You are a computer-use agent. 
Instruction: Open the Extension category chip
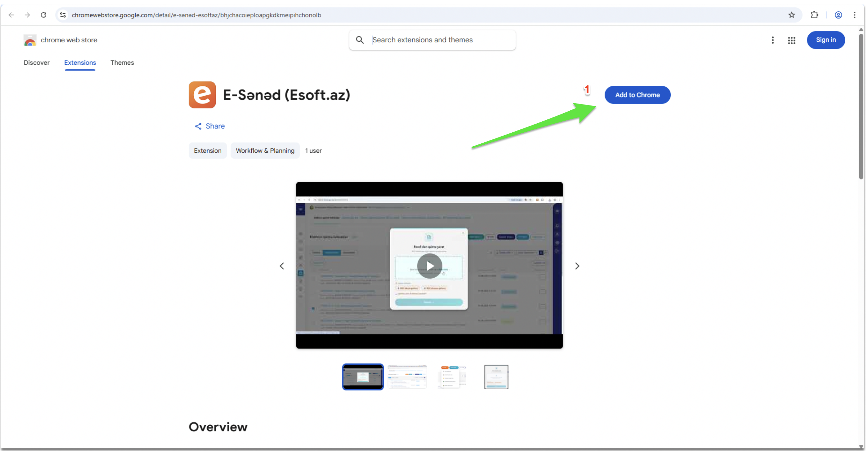(x=208, y=151)
